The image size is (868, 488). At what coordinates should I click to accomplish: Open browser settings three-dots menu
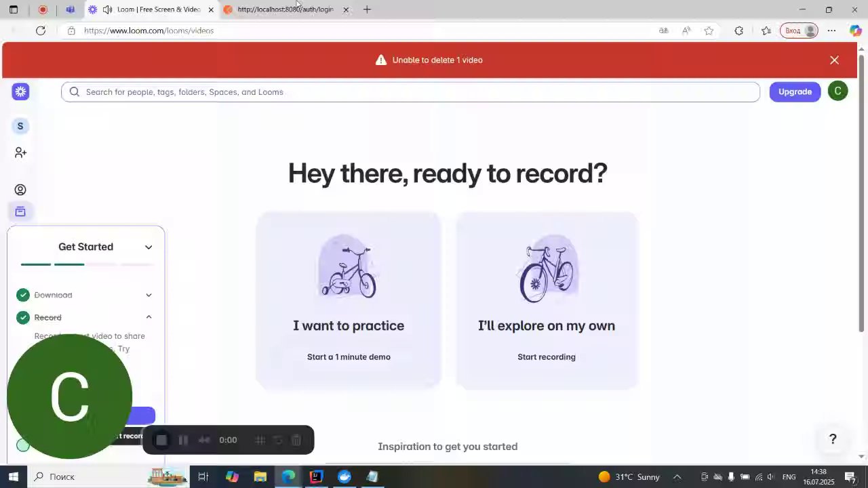tap(831, 30)
